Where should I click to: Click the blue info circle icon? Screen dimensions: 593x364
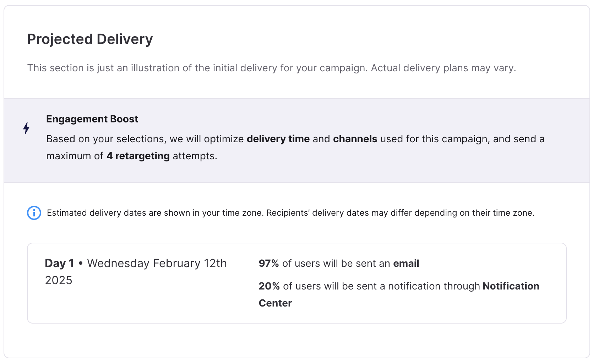click(x=34, y=213)
